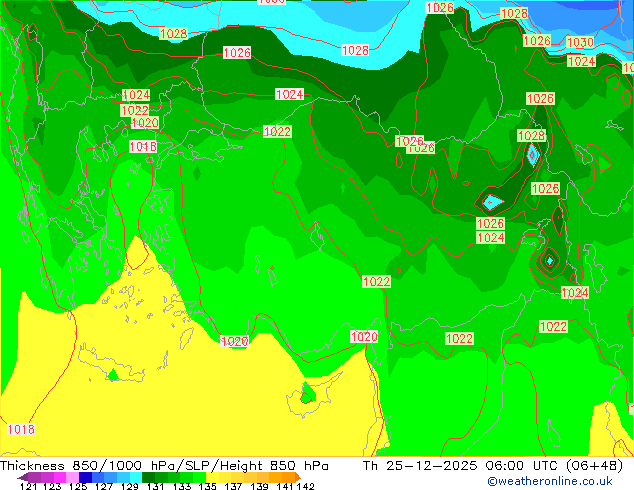Click the 1030 isobar label
The width and height of the screenshot is (634, 490).
580,42
